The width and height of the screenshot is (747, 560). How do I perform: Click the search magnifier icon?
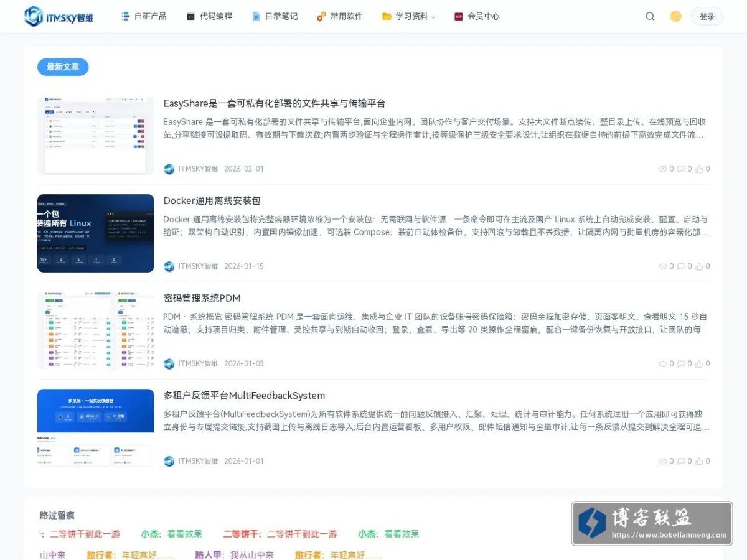(650, 17)
